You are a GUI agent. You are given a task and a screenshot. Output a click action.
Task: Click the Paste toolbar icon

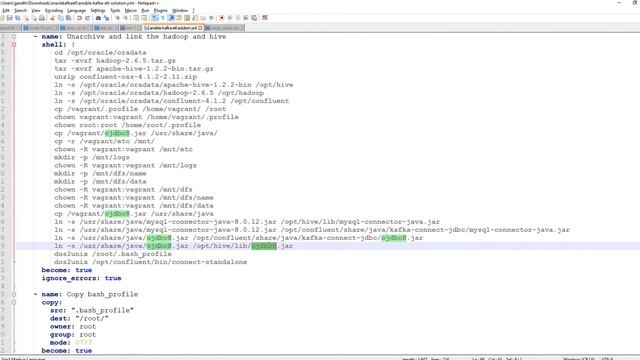click(x=69, y=18)
